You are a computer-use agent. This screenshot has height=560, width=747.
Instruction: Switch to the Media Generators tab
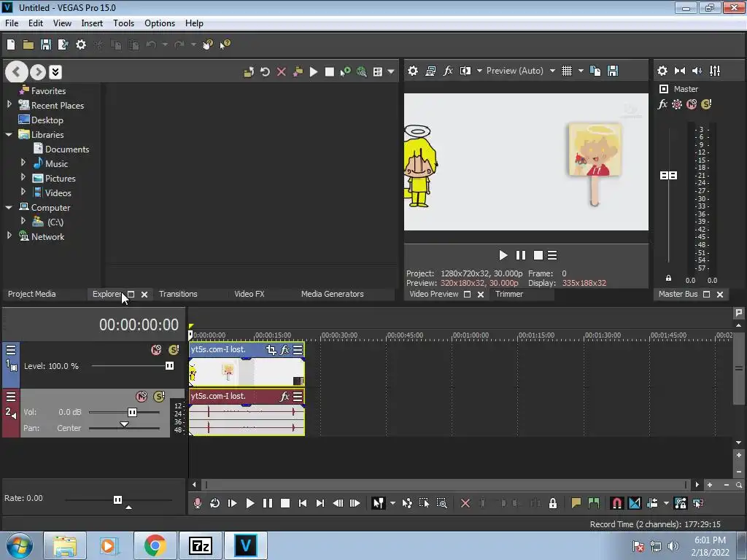[x=333, y=294]
